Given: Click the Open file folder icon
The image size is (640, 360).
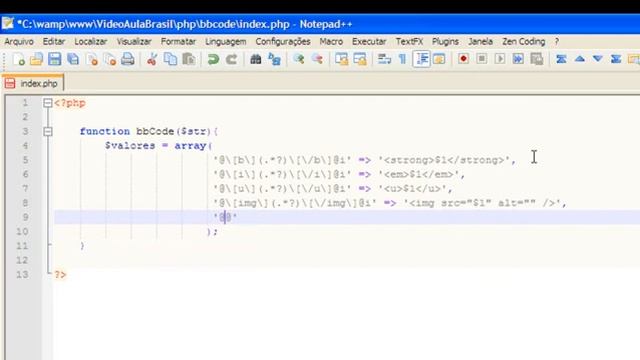Looking at the screenshot, I should coord(36,60).
